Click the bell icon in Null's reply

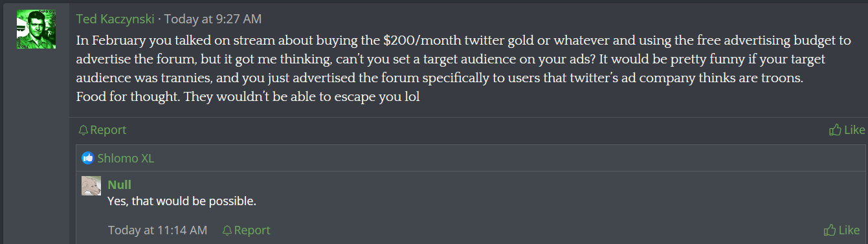click(x=227, y=230)
